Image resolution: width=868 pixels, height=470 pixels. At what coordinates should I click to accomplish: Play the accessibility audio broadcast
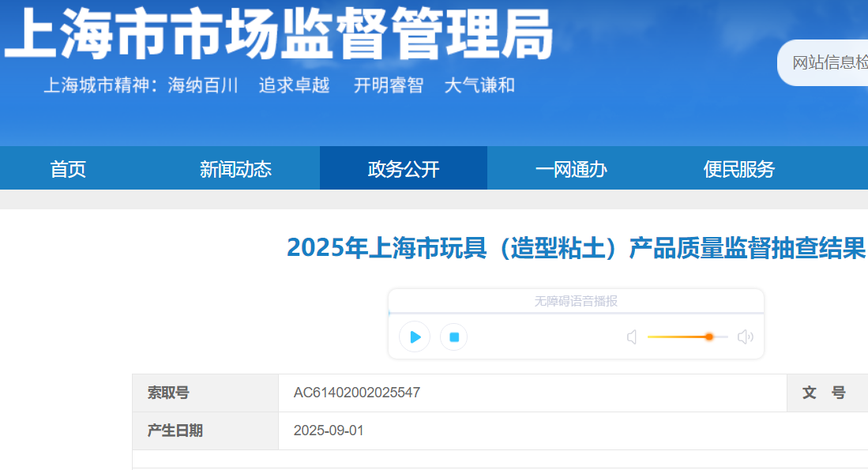click(415, 337)
